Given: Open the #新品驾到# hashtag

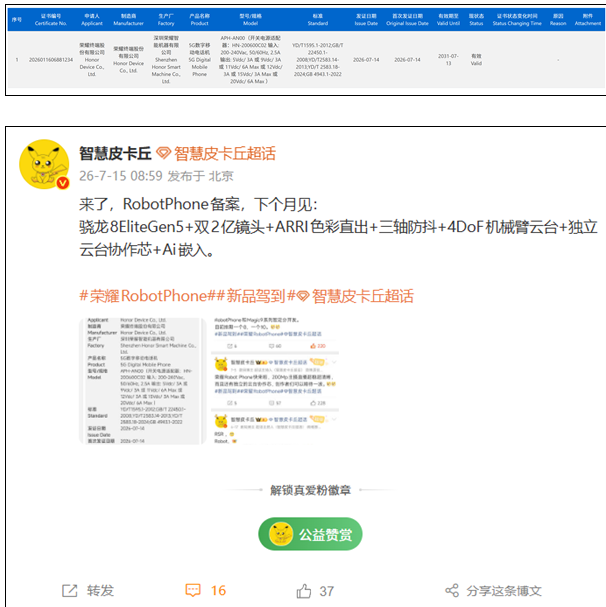Looking at the screenshot, I should pos(256,296).
